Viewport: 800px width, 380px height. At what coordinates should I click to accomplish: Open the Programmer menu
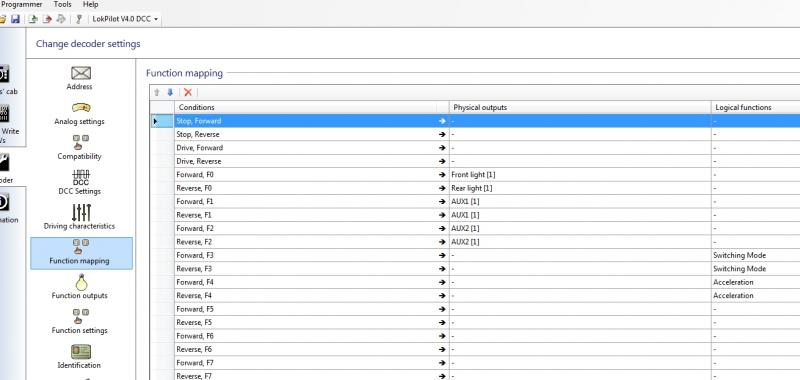(x=21, y=4)
